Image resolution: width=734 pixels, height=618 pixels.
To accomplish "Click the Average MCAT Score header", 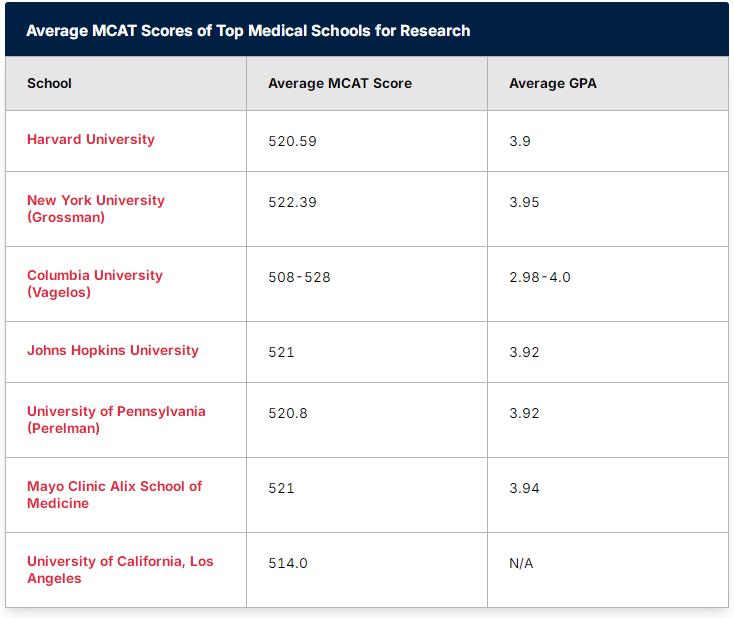I will 340,83.
